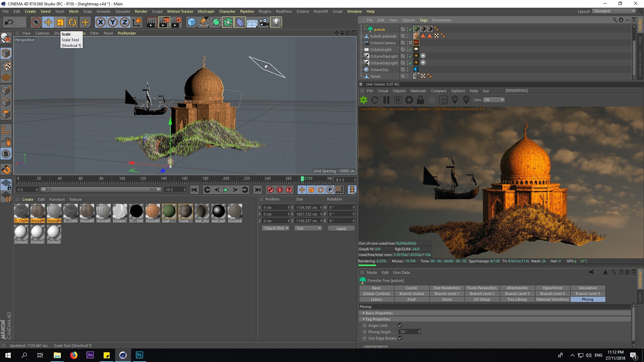Open the Size mode dropdown
The height and width of the screenshot is (362, 644).
[308, 228]
